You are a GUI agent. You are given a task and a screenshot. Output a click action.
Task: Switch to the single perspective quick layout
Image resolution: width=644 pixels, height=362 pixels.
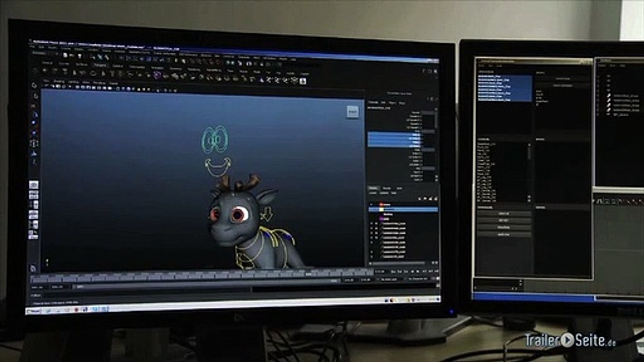click(34, 185)
